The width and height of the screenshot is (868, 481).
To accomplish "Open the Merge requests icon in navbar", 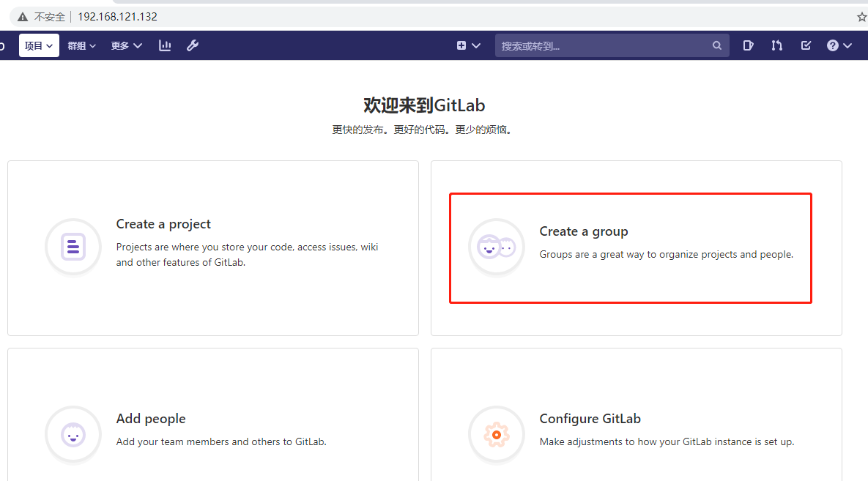I will [x=777, y=45].
